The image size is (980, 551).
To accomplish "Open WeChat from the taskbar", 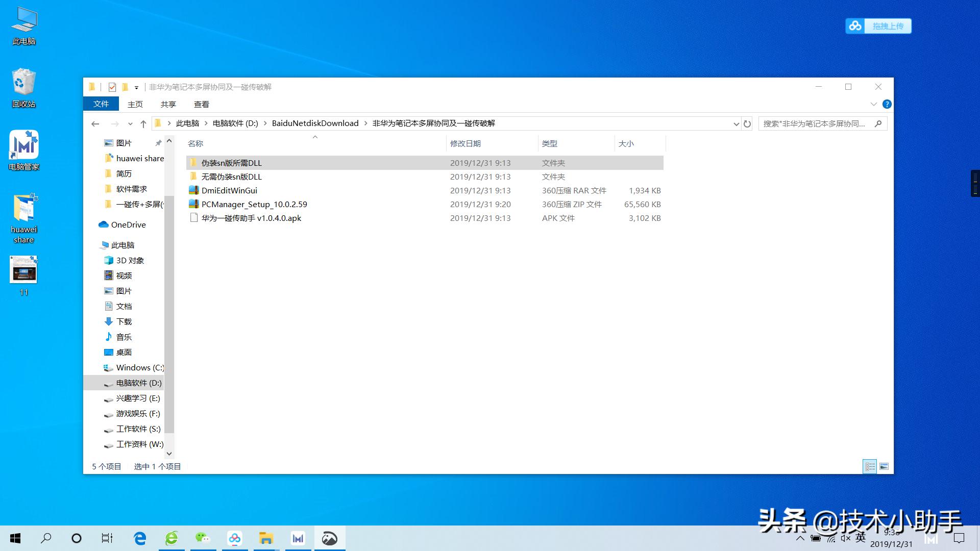I will point(203,538).
